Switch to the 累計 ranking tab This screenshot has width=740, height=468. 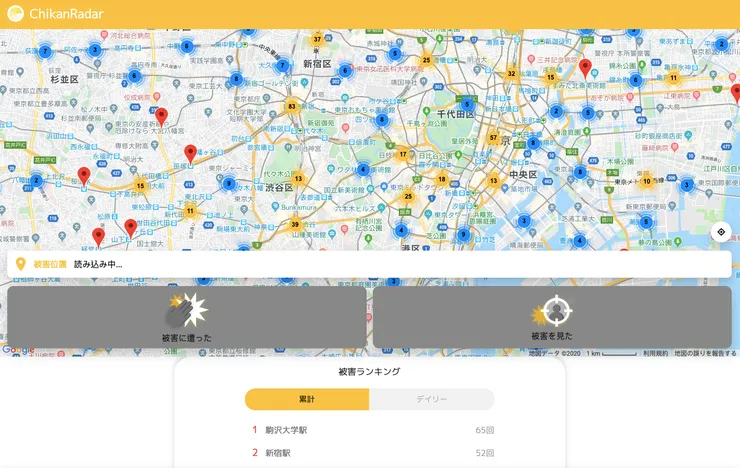tap(307, 399)
